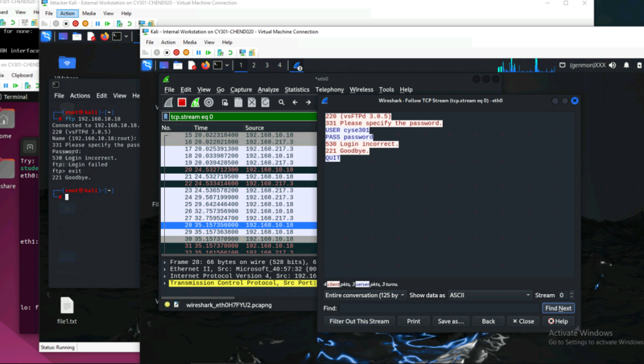Switch to workspace 4 in Kali panel

coord(280,65)
